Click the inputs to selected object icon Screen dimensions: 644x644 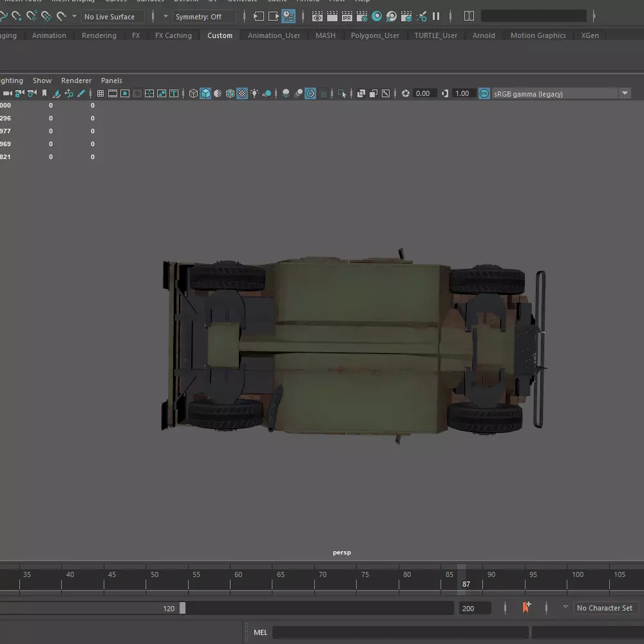258,16
